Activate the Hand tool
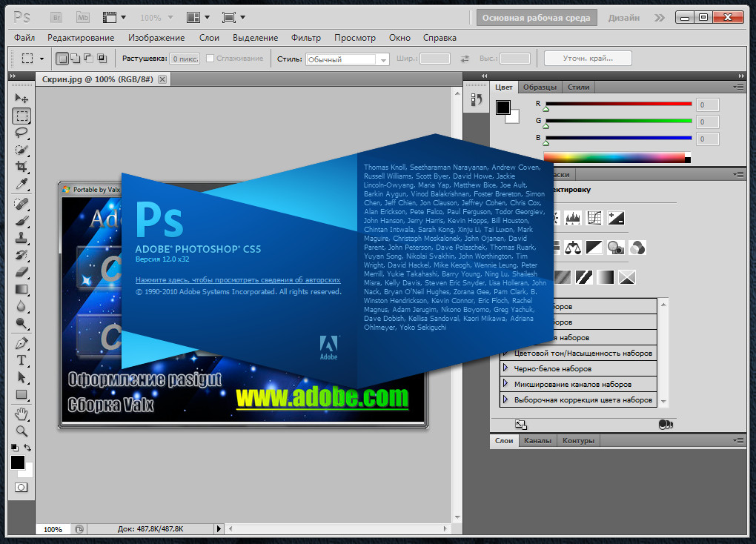This screenshot has width=756, height=544. tap(21, 413)
